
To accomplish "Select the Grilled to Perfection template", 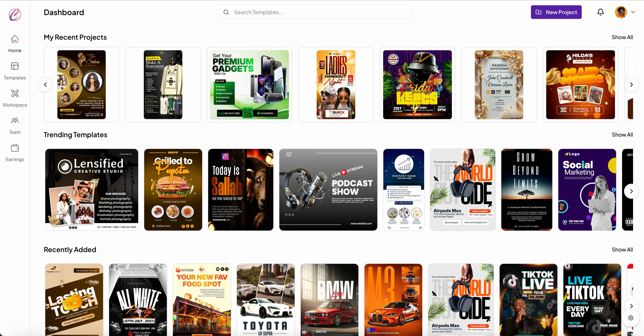I will (x=173, y=190).
